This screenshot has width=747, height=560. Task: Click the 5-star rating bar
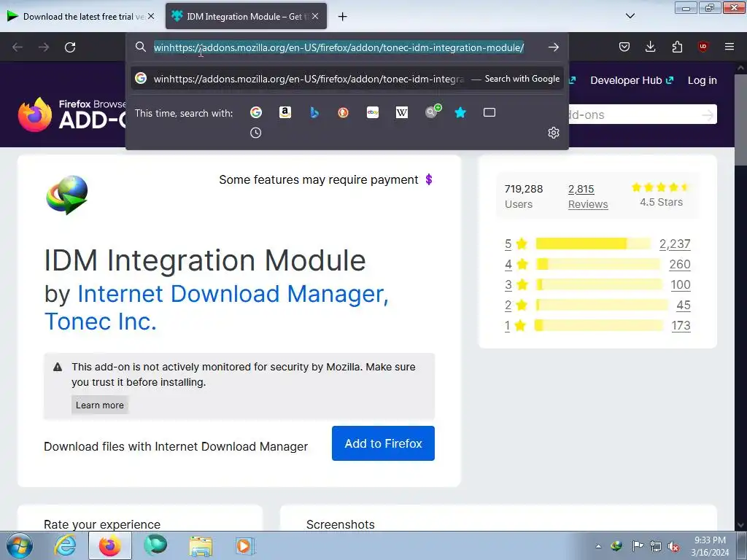(593, 244)
